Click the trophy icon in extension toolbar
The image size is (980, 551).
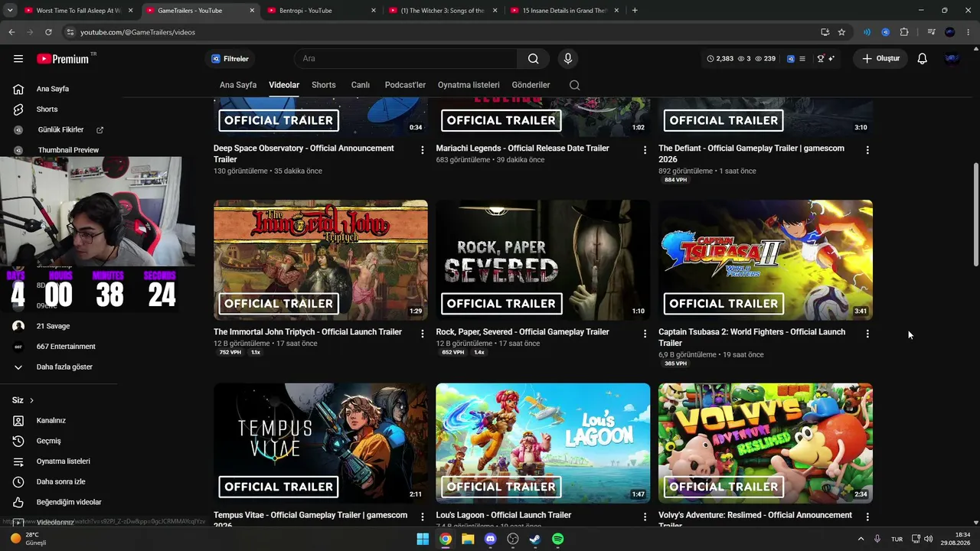coord(821,59)
